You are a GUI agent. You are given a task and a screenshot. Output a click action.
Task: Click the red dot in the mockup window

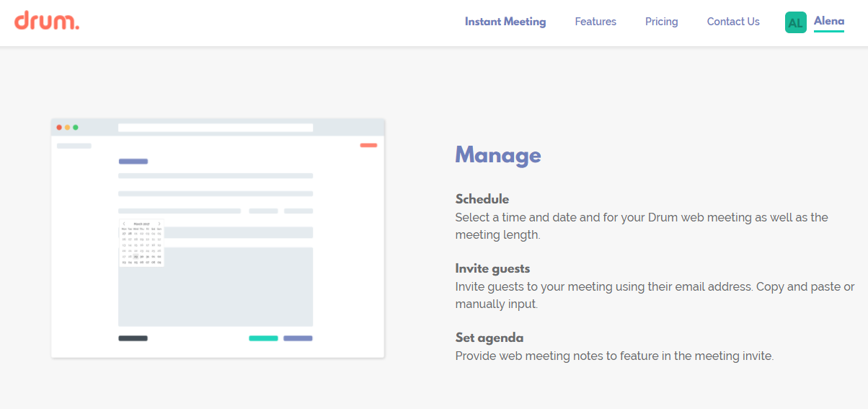pyautogui.click(x=59, y=128)
